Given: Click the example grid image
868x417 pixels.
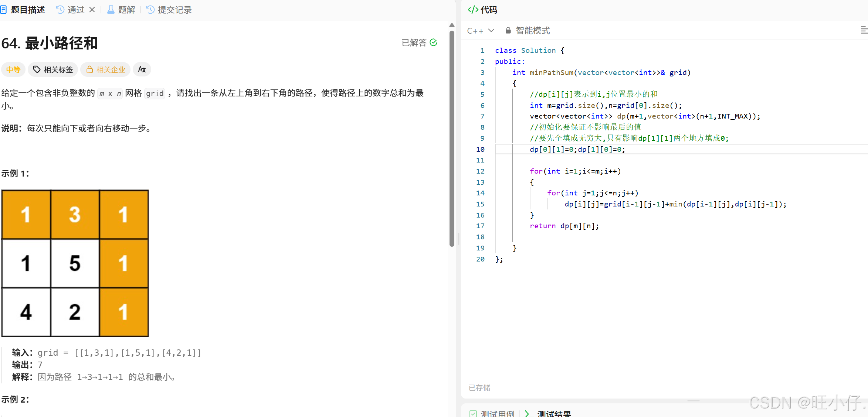Looking at the screenshot, I should (x=75, y=263).
